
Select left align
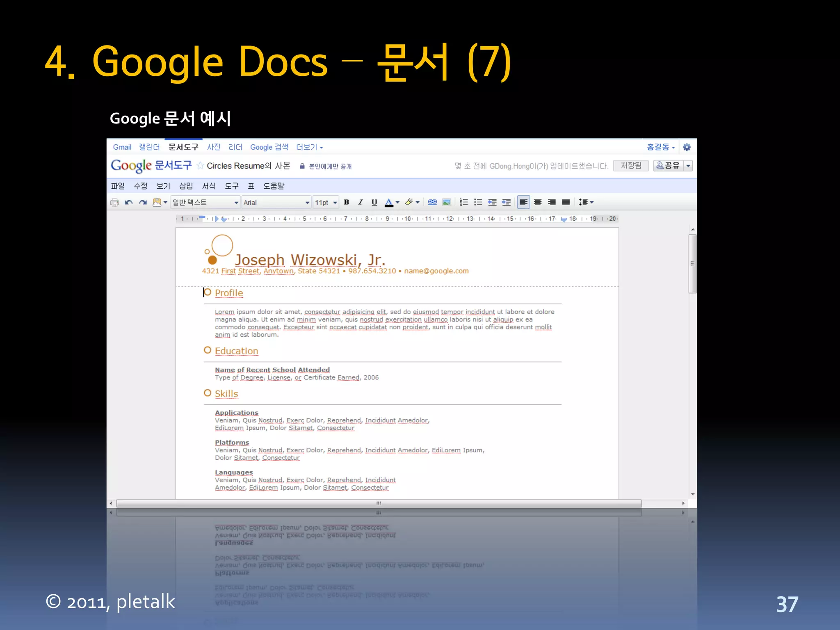pos(524,202)
